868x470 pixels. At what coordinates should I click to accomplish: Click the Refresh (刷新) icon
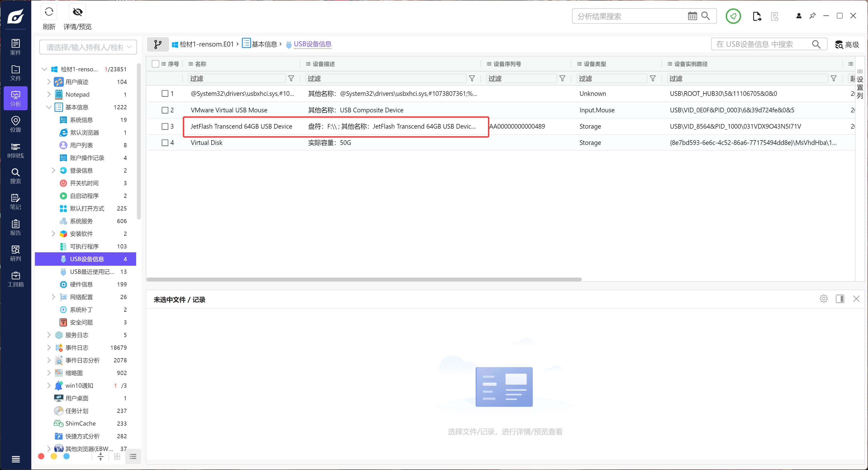(49, 12)
